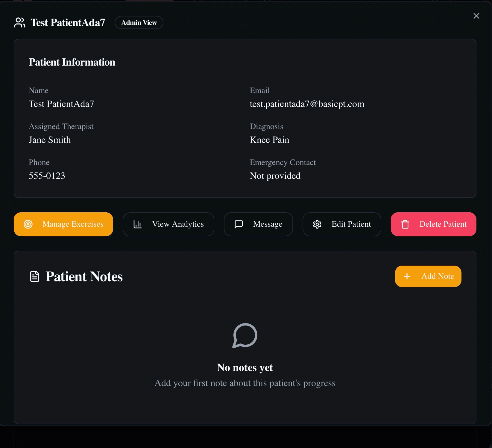This screenshot has width=492, height=448.
Task: Select the patient email address text
Action: pos(307,104)
